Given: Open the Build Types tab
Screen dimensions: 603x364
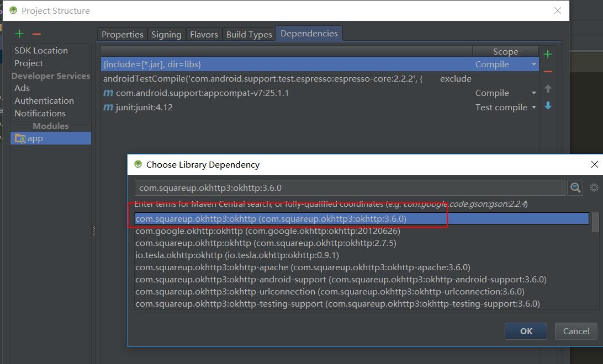Looking at the screenshot, I should pyautogui.click(x=249, y=34).
